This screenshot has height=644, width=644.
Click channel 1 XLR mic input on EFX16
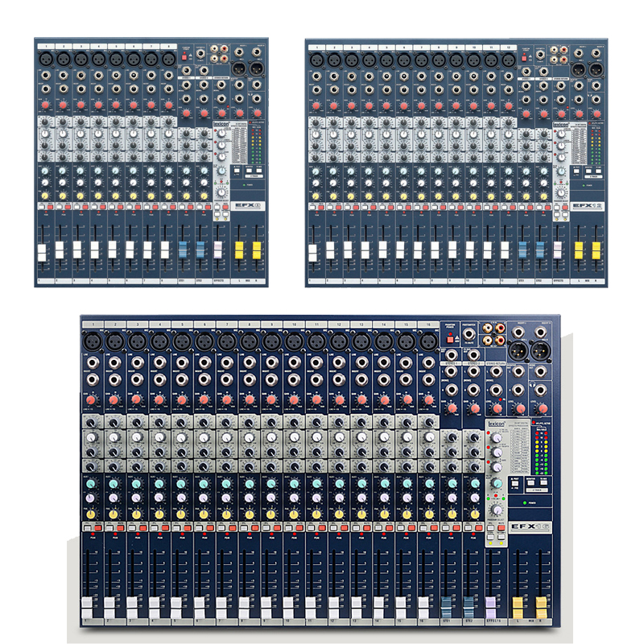tap(92, 341)
